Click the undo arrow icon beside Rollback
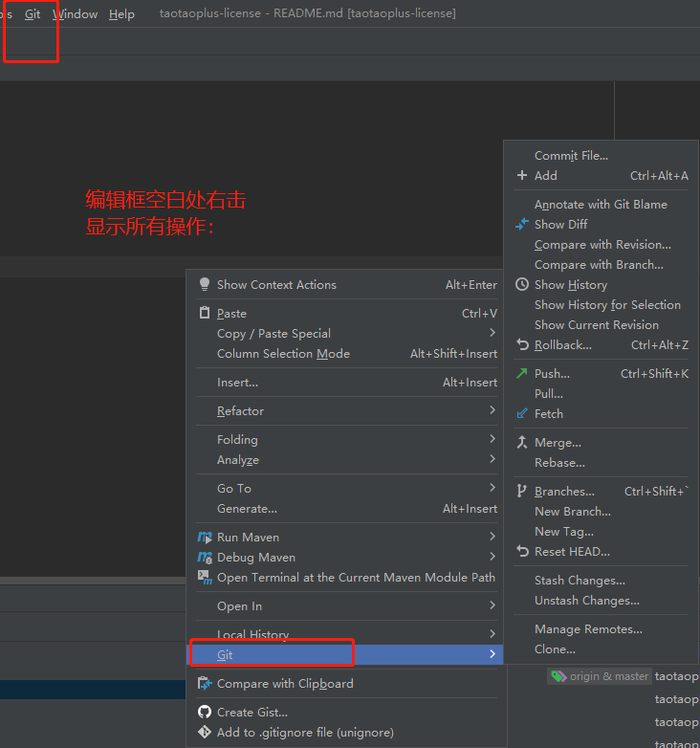 click(523, 344)
